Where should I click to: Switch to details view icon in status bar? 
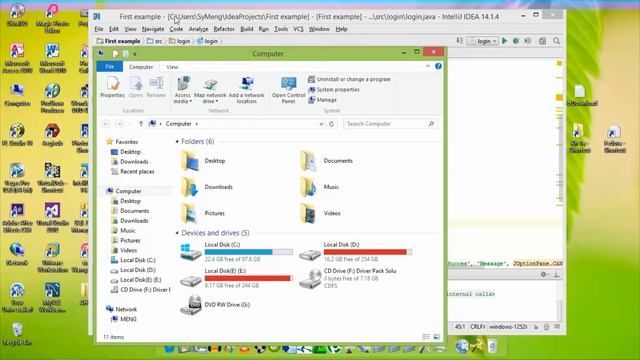click(x=426, y=337)
